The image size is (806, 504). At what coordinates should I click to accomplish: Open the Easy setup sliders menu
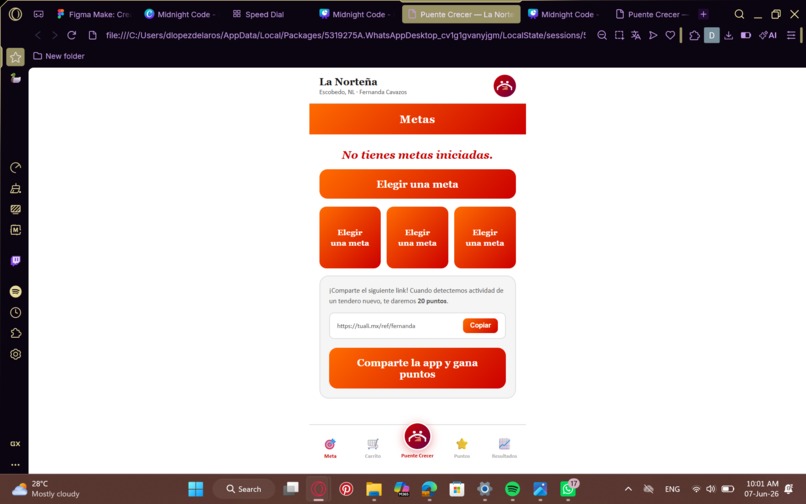click(x=791, y=35)
